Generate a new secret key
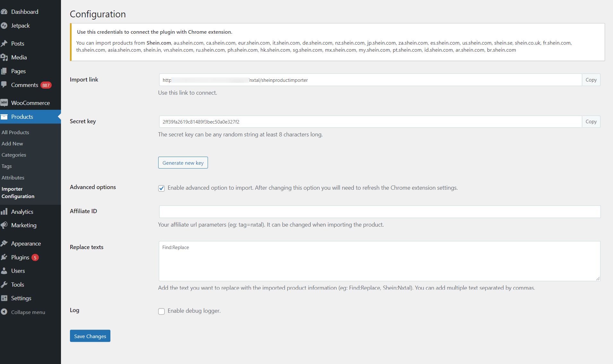Image resolution: width=613 pixels, height=364 pixels. (x=183, y=162)
